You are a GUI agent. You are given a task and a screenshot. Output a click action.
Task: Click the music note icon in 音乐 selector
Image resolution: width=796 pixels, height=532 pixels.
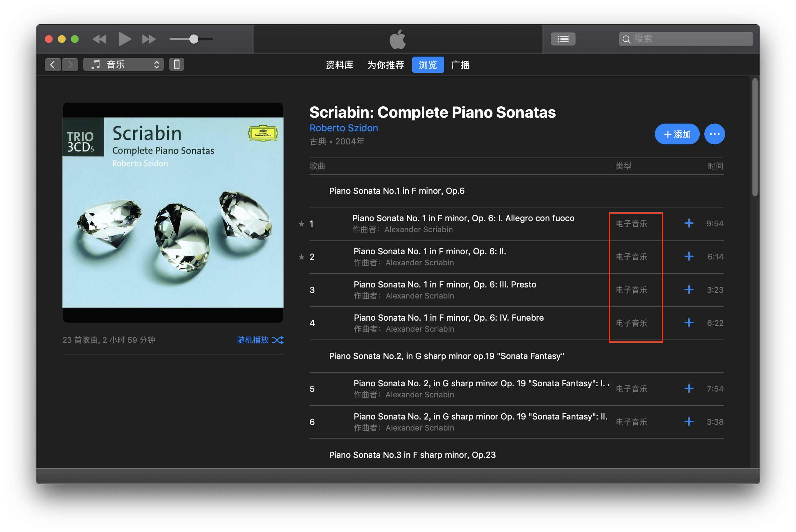96,64
